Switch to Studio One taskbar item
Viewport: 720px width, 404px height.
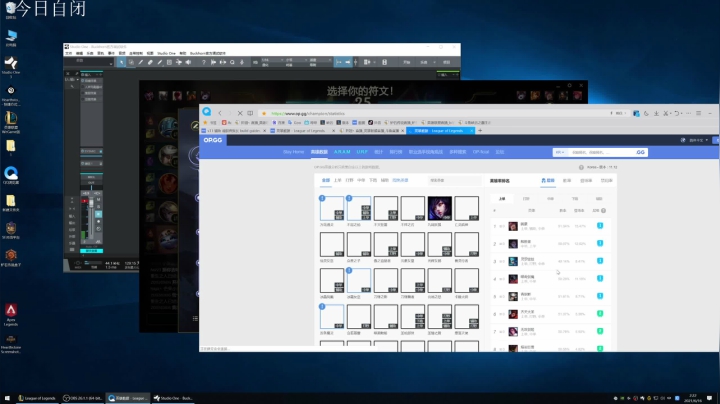pos(173,398)
